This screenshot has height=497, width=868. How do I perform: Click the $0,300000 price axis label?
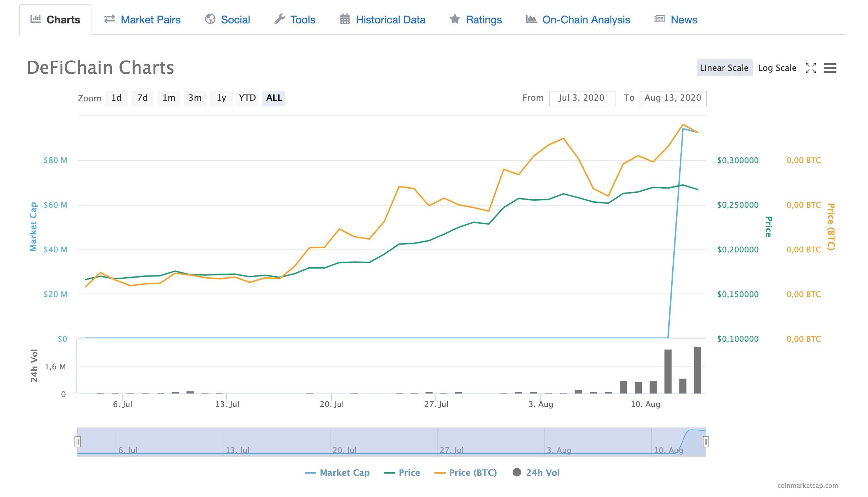(x=738, y=160)
